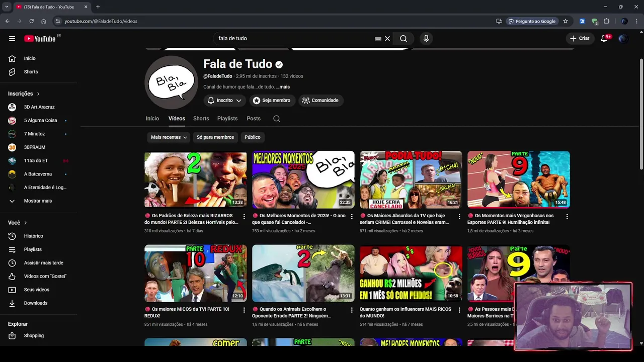Open options for Padrões de Beleza video
This screenshot has height=362, width=644.
click(x=244, y=216)
